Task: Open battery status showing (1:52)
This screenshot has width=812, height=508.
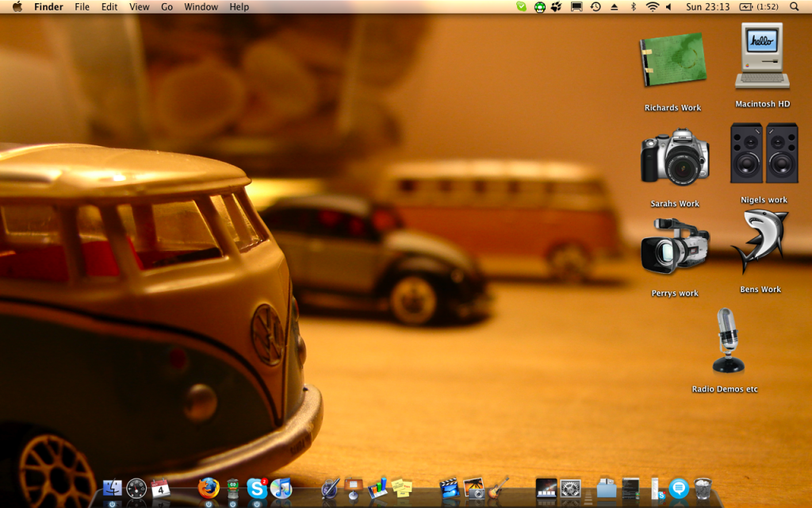Action: 759,6
